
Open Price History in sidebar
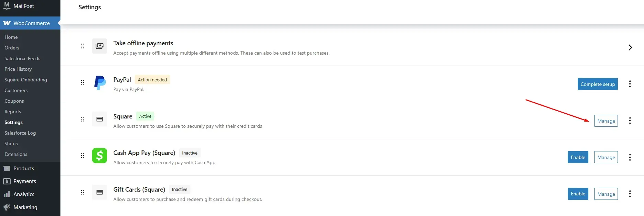click(18, 69)
